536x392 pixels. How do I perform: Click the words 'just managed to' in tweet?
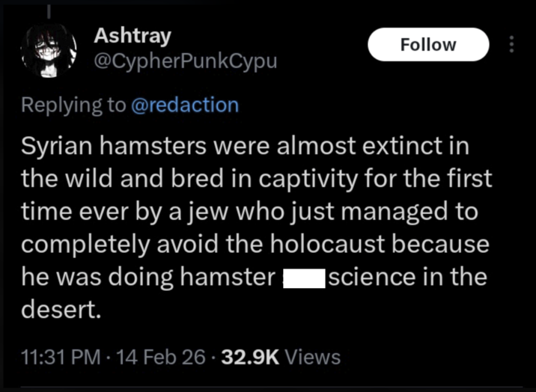coord(403,211)
